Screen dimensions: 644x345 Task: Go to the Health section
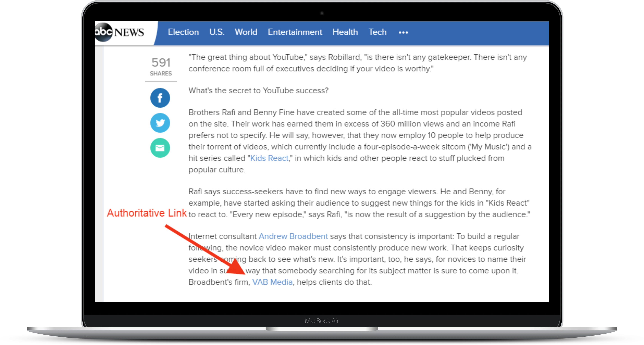(345, 32)
